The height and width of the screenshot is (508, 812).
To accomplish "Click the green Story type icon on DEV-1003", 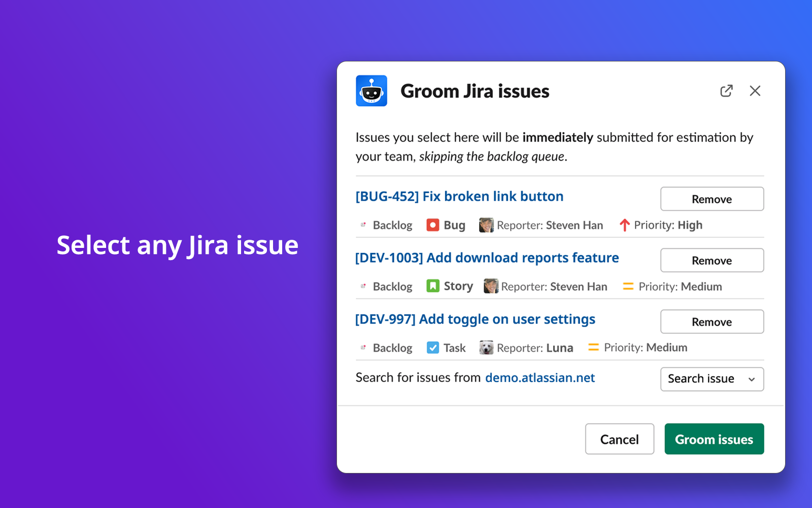I will point(433,286).
